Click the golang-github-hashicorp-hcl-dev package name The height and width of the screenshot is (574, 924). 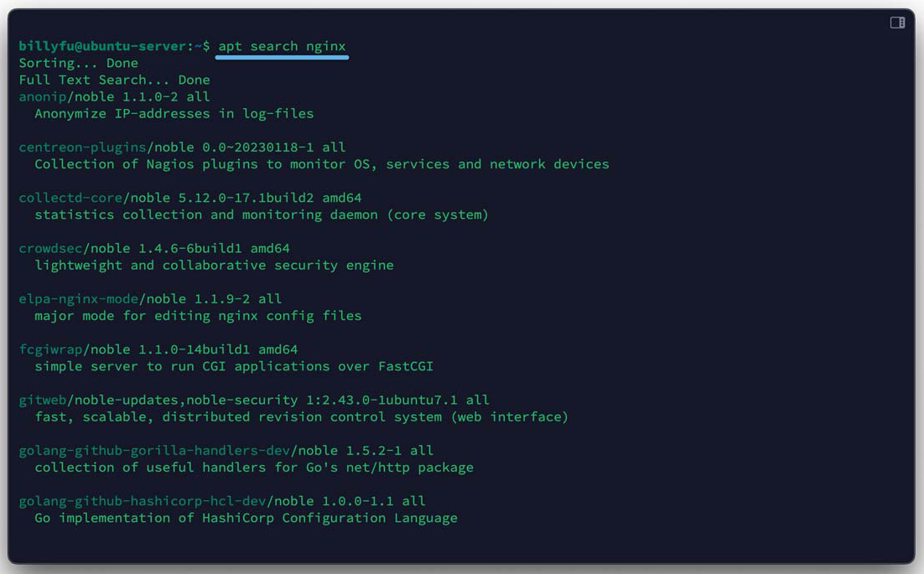142,501
